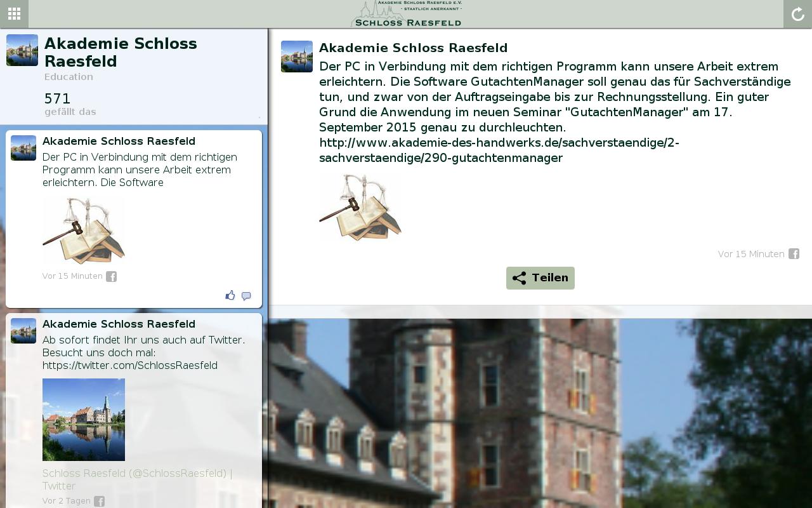812x508 pixels.
Task: Click the Facebook icon next to 'Vor 15 Minuten' in the left post card
Action: [x=111, y=276]
